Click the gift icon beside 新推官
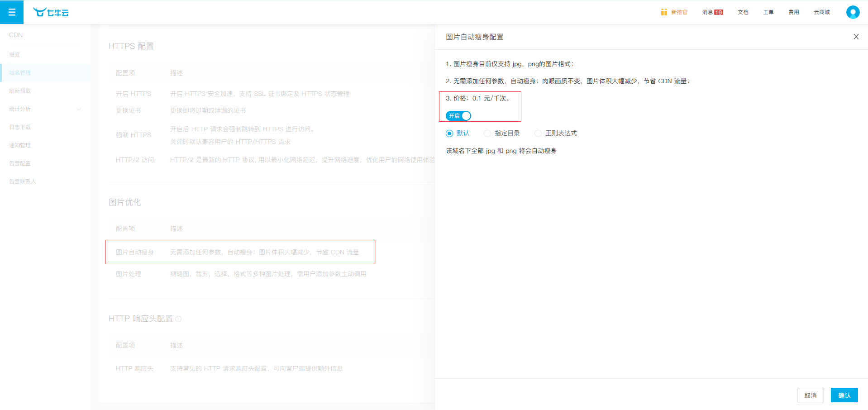This screenshot has height=410, width=868. click(663, 12)
